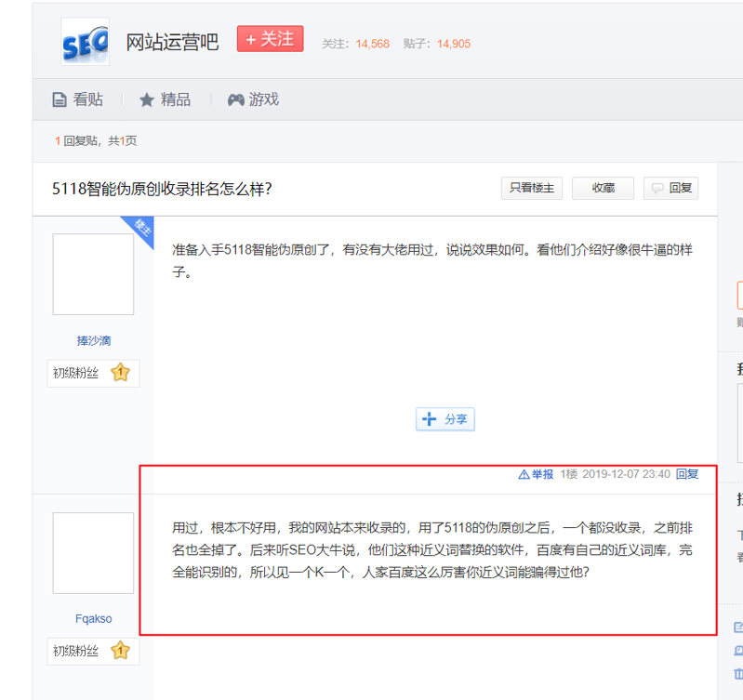Click the star level icon under 捧沙滴
This screenshot has width=743, height=700.
tap(120, 372)
